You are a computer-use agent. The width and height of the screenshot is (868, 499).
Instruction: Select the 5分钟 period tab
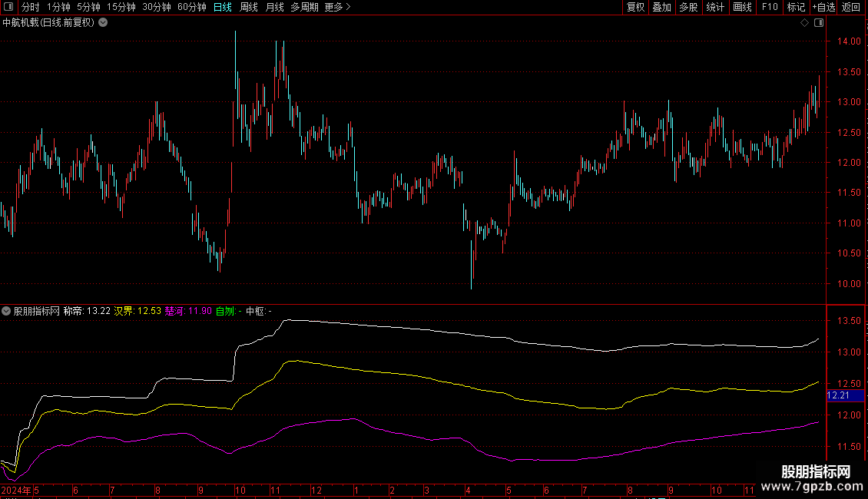(88, 7)
